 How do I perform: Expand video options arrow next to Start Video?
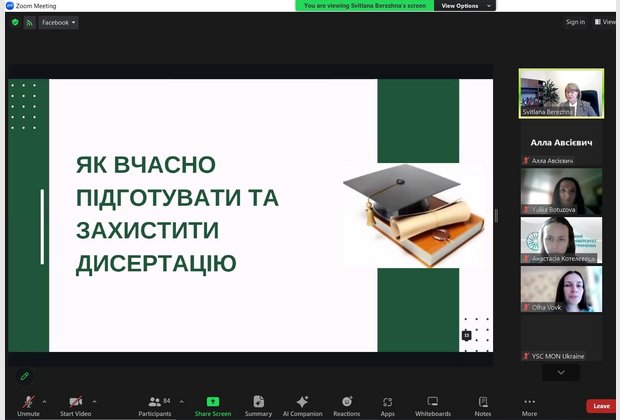pyautogui.click(x=94, y=401)
